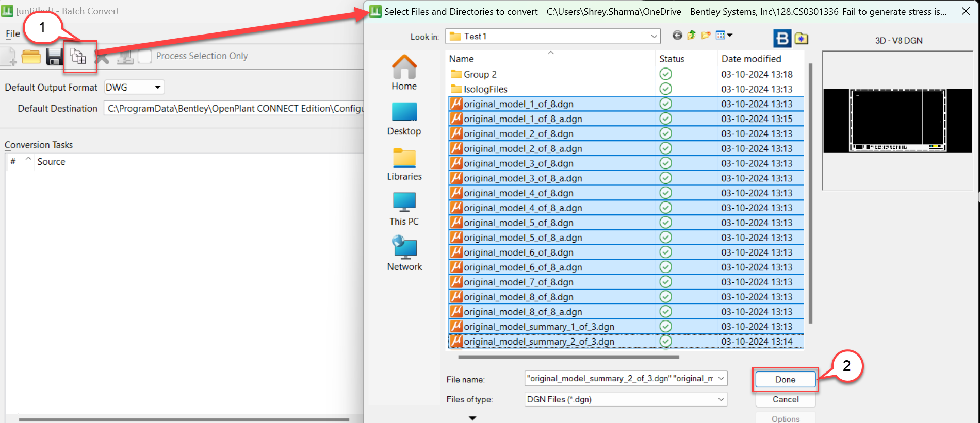
Task: Click the Add files or directories icon
Action: (x=78, y=56)
